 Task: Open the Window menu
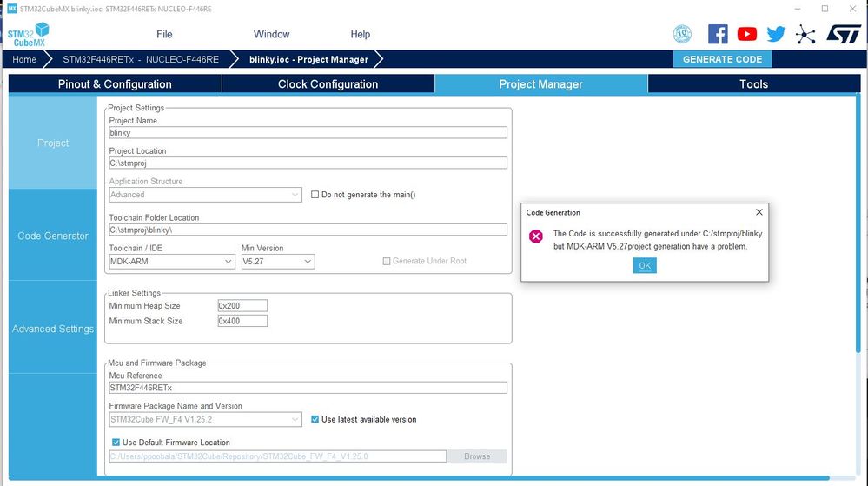271,35
